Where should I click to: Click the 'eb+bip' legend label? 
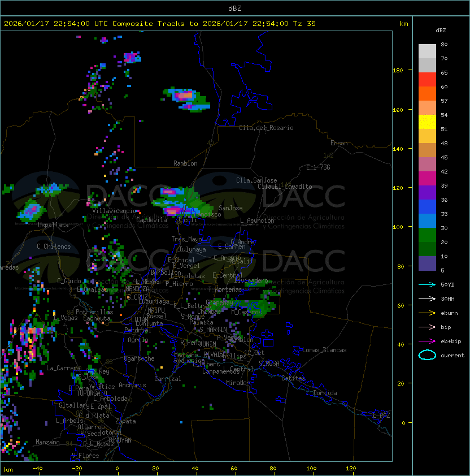(x=451, y=341)
